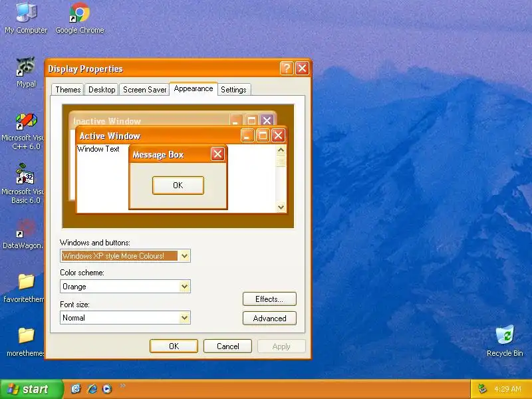Select the Appearance tab
This screenshot has height=399, width=532.
[194, 88]
